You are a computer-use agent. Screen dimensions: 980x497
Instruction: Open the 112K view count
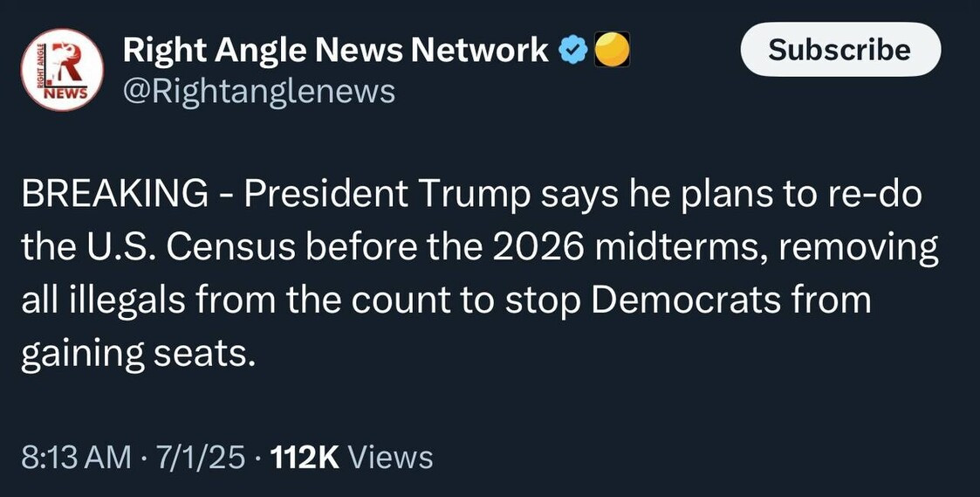(x=305, y=457)
